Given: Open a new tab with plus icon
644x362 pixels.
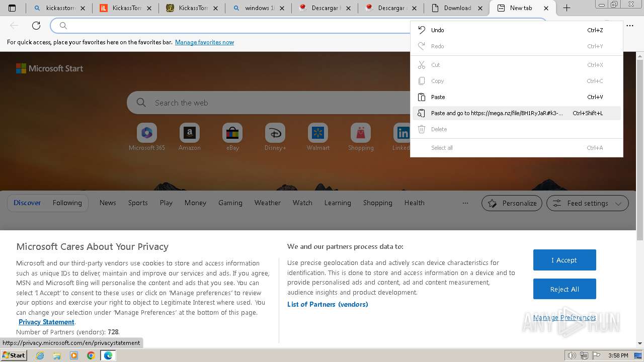Looking at the screenshot, I should 567,8.
